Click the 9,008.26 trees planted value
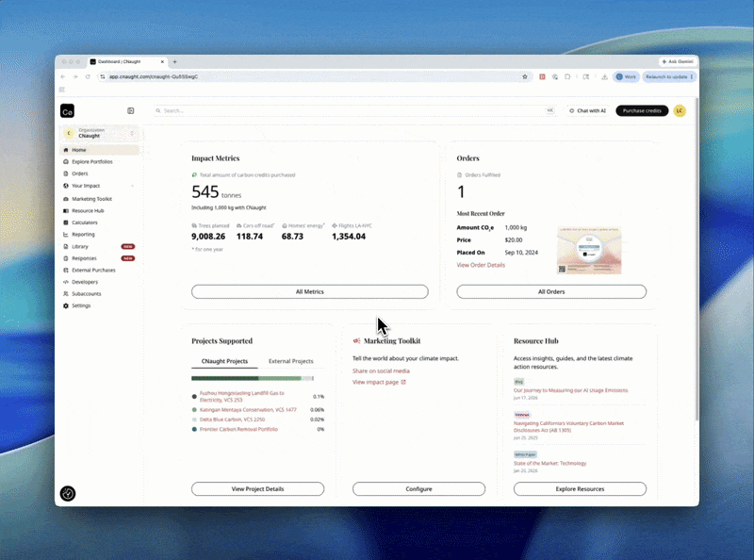The image size is (754, 560). click(x=208, y=237)
